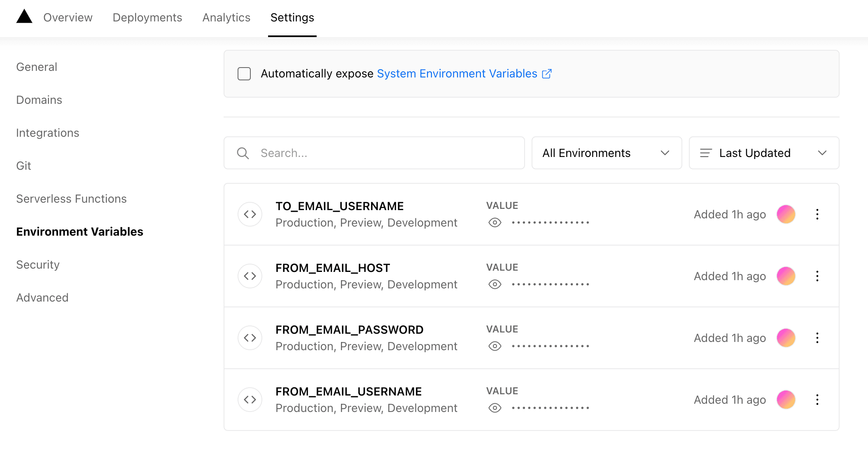Show the FROM_EMAIL_HOST hidden value
The image size is (868, 454).
[x=495, y=284]
